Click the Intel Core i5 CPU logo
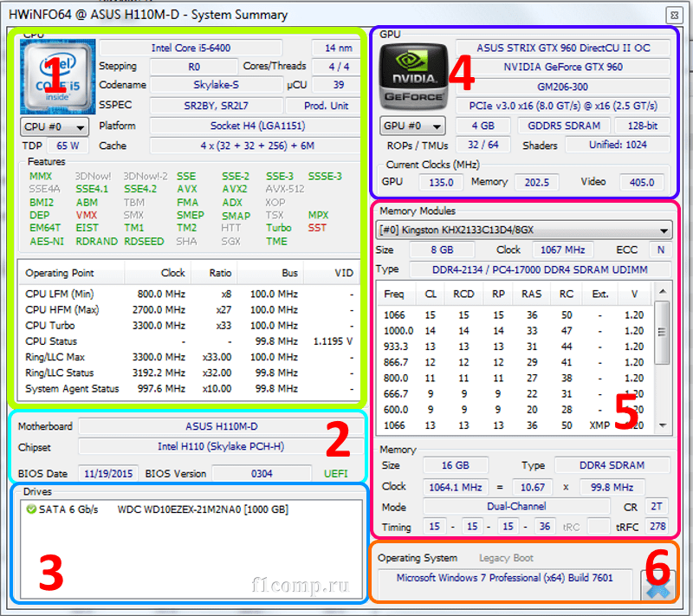 point(57,76)
